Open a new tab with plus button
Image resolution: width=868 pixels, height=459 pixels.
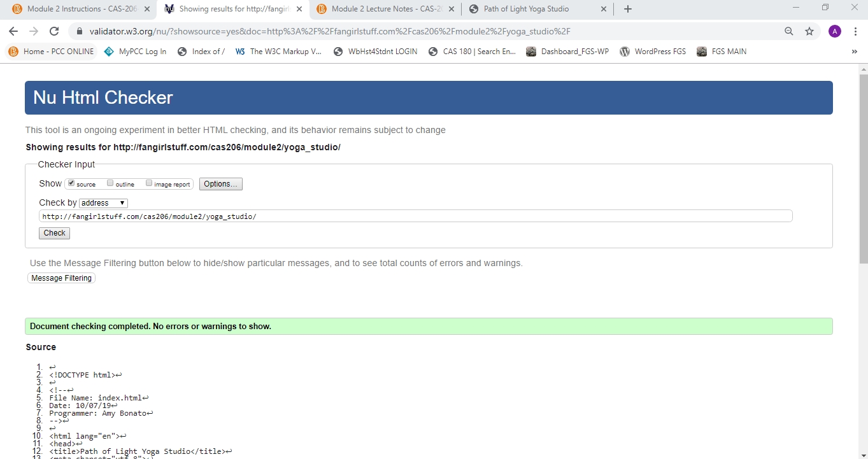(x=628, y=9)
